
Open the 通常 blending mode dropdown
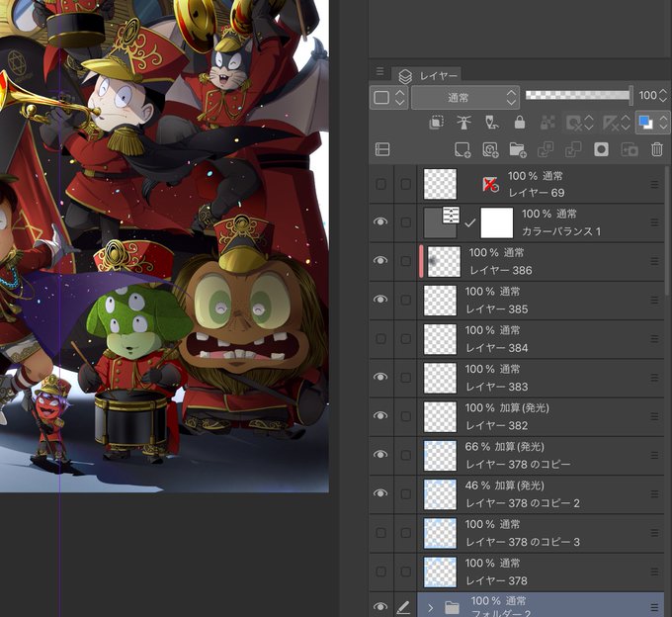point(465,98)
